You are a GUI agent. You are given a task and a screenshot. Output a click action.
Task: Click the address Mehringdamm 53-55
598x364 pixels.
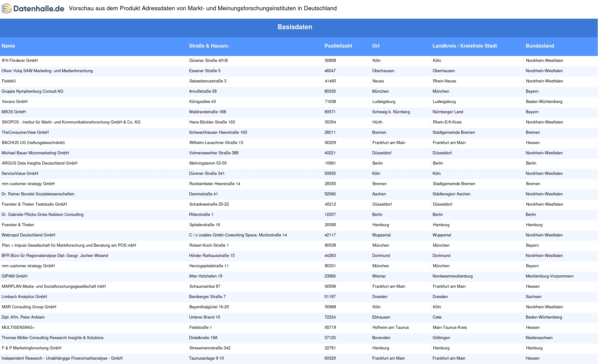point(208,163)
